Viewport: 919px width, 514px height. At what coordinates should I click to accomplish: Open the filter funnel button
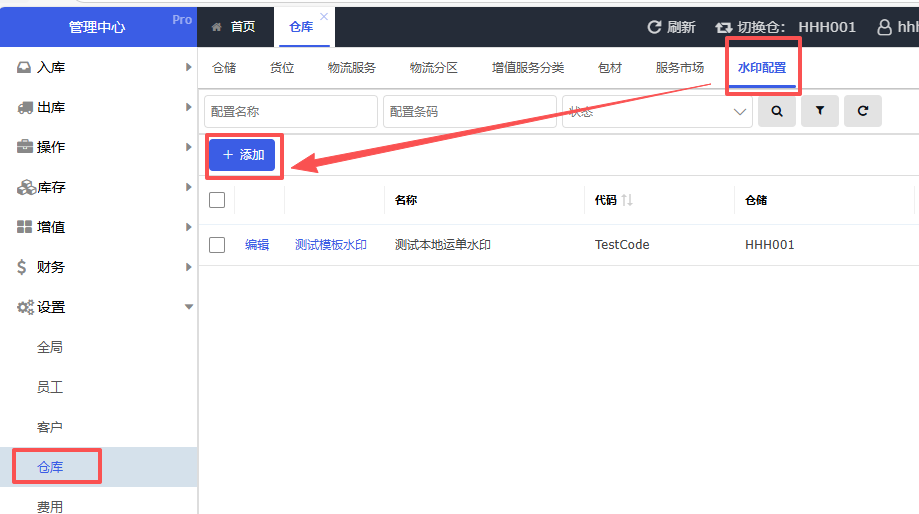[x=820, y=112]
